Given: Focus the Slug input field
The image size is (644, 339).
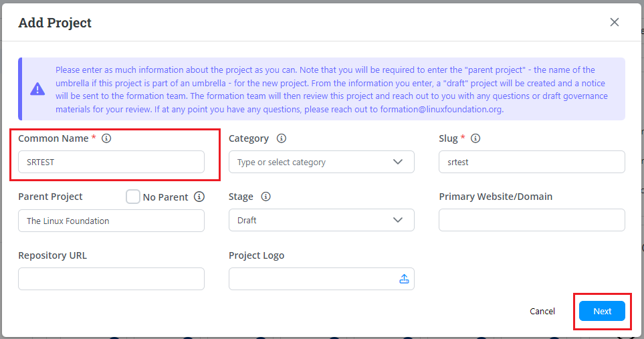Looking at the screenshot, I should coord(532,162).
